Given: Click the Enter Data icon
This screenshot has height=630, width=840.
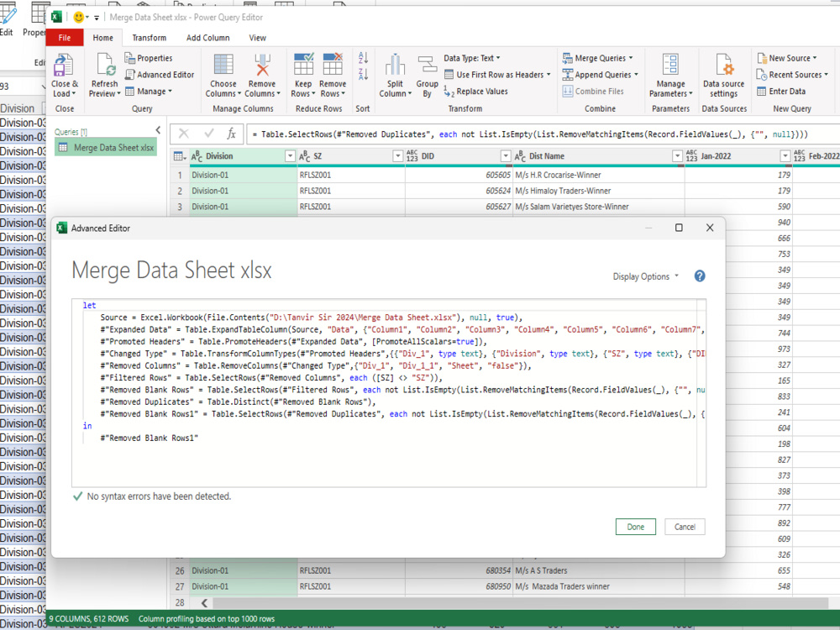Looking at the screenshot, I should pyautogui.click(x=761, y=91).
